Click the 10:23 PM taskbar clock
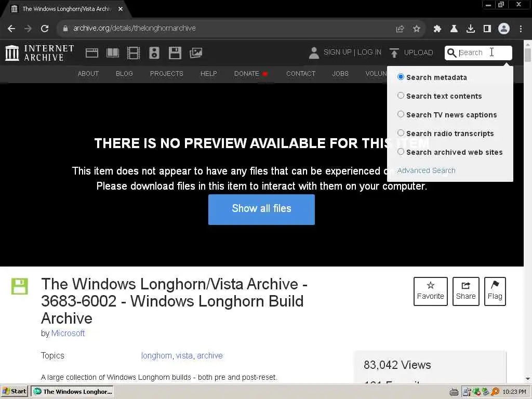The height and width of the screenshot is (399, 532). pos(514,392)
